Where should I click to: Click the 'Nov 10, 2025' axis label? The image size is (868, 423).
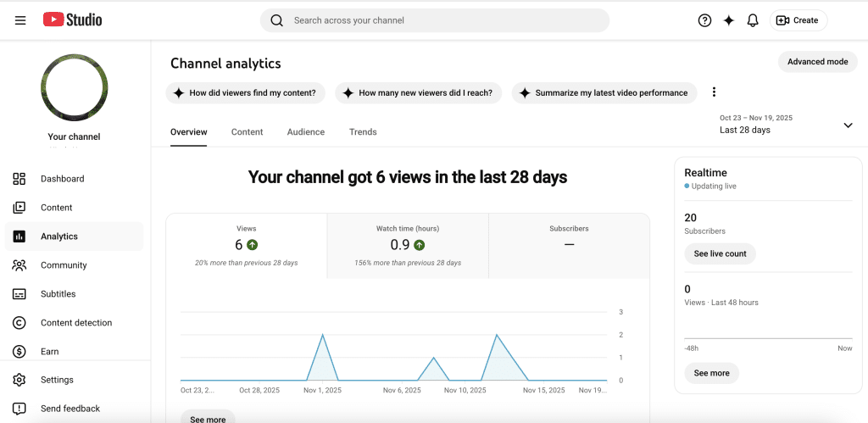(x=465, y=390)
